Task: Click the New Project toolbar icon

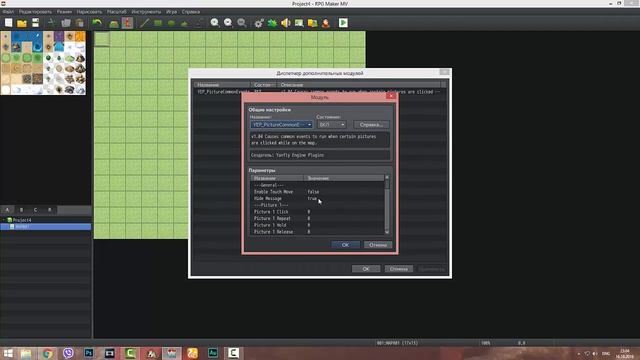Action: click(x=9, y=23)
